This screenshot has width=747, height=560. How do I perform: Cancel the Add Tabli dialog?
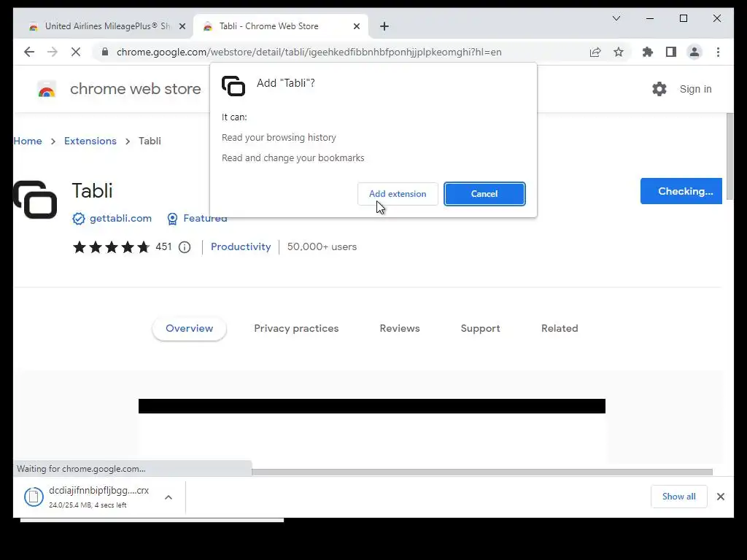click(484, 194)
